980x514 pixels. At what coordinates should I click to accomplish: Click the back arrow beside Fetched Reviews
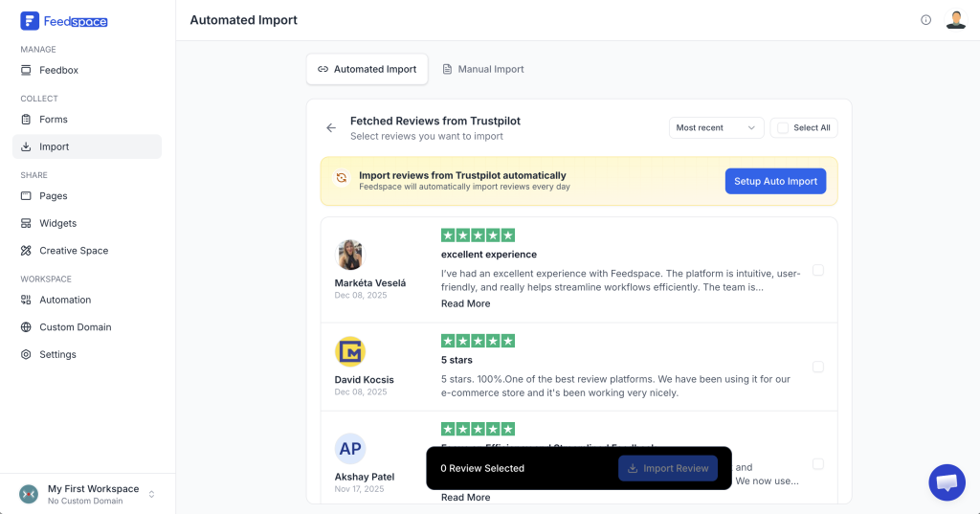(x=331, y=127)
